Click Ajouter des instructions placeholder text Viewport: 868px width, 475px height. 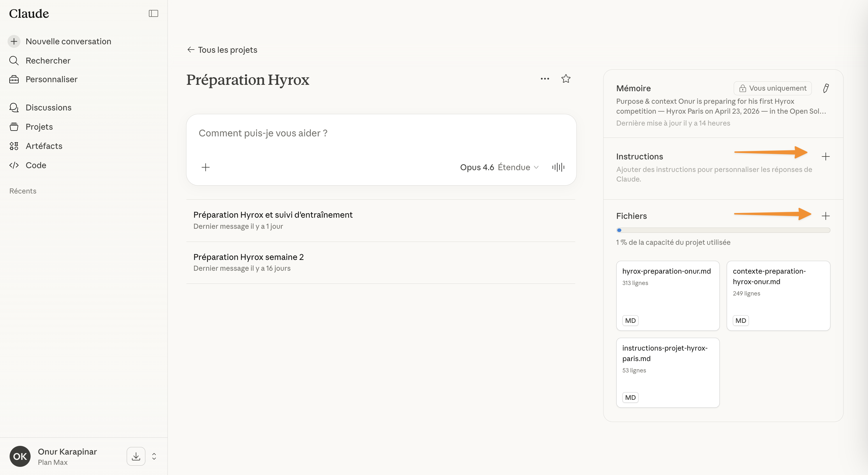pyautogui.click(x=714, y=174)
